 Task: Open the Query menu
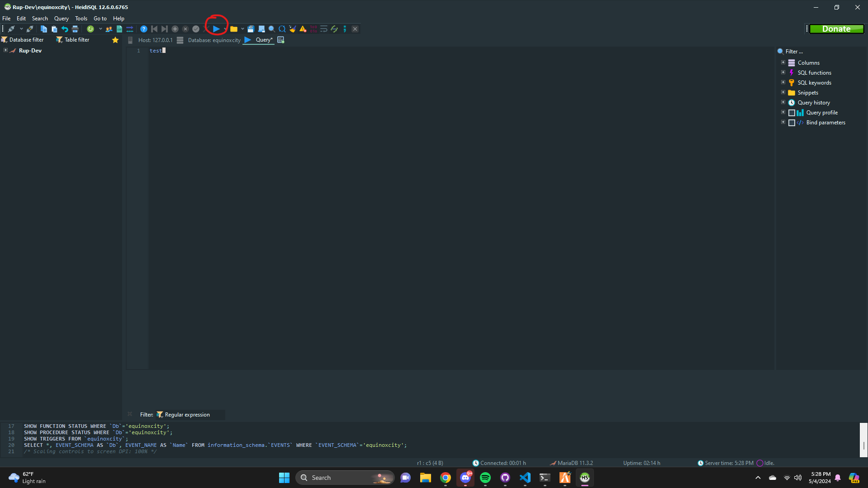[x=61, y=18]
